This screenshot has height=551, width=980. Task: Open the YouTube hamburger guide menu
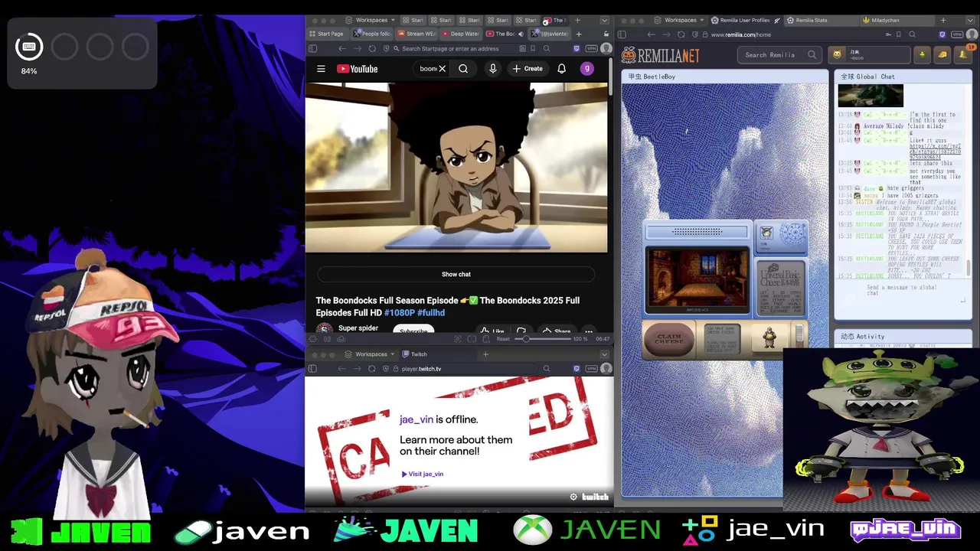coord(321,69)
